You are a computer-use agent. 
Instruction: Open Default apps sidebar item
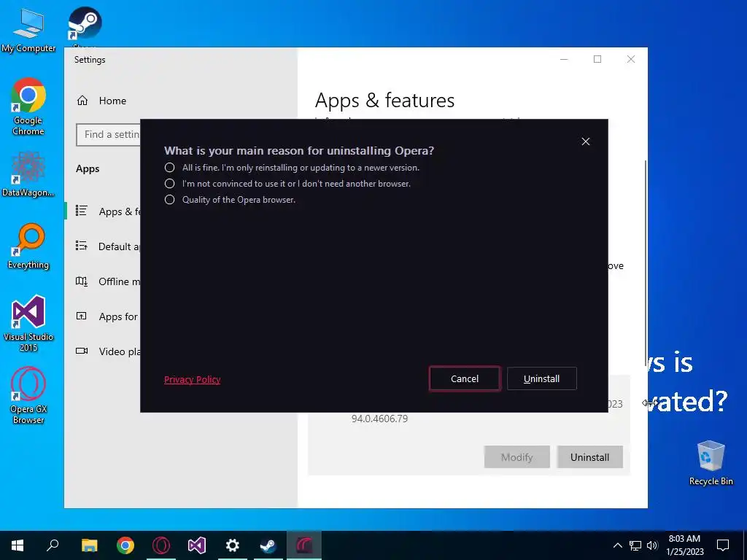click(x=108, y=246)
